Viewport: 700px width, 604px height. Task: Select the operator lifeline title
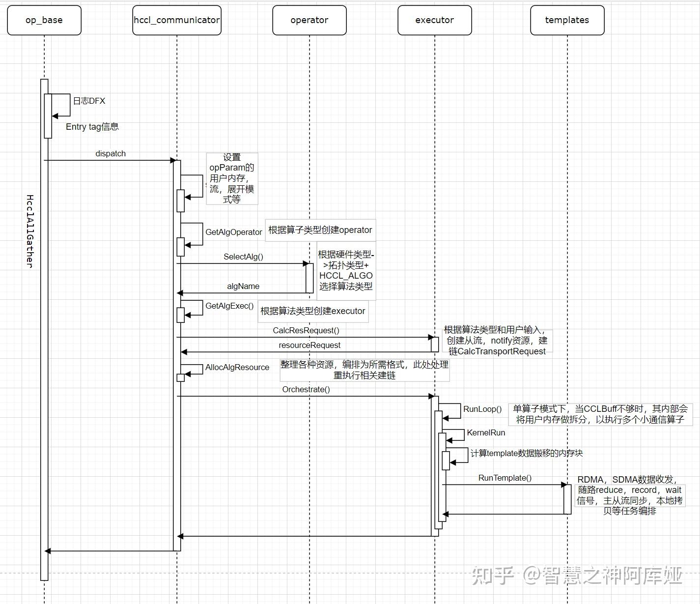coord(309,20)
